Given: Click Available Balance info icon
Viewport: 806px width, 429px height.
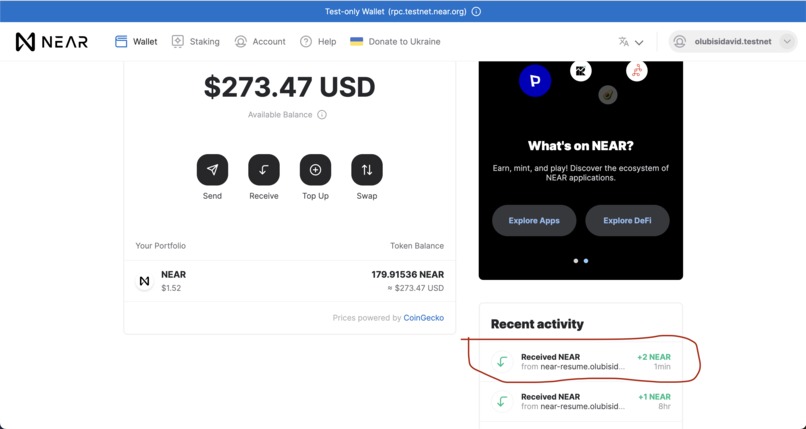Looking at the screenshot, I should (322, 115).
